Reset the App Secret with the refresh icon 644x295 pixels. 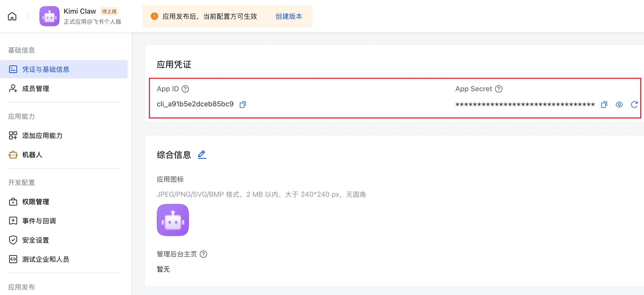click(634, 105)
